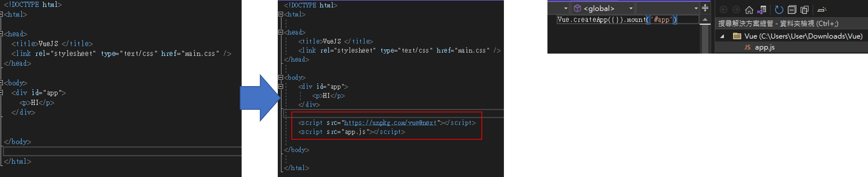This screenshot has height=177, width=868.
Task: Click the navigate forward arrow icon
Action: 736,10
